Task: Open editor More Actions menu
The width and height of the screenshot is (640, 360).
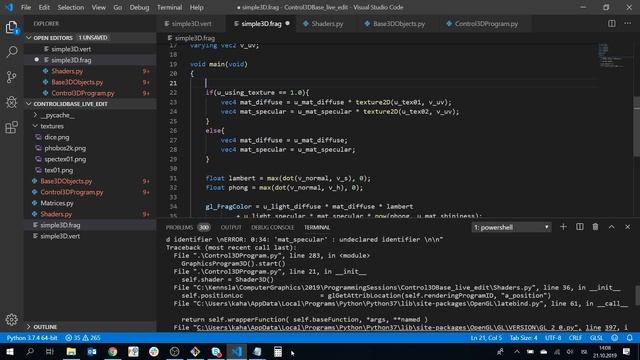Action: pyautogui.click(x=628, y=23)
